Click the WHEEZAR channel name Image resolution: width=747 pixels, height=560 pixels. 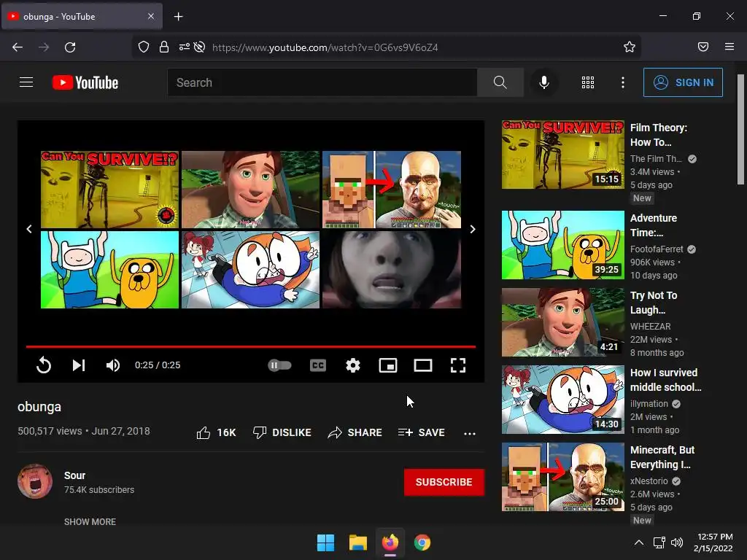650,326
